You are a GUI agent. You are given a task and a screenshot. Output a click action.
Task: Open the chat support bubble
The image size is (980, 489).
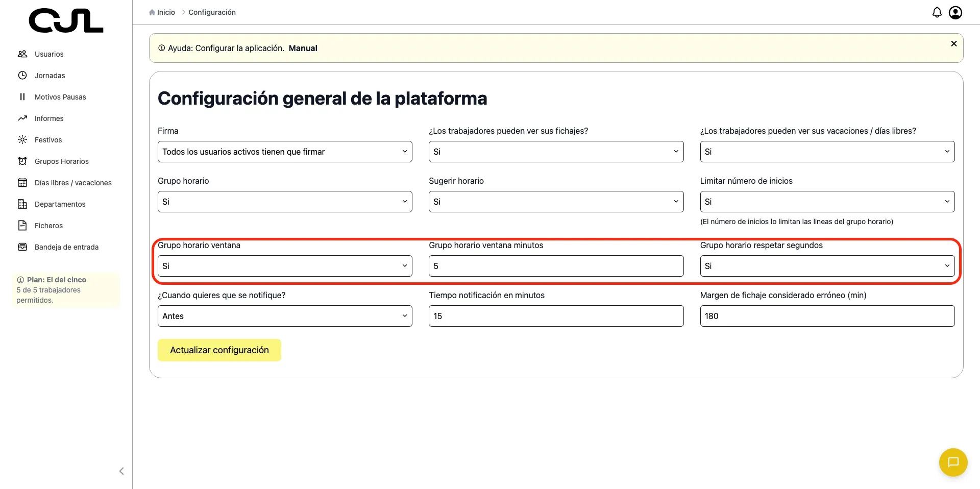953,462
